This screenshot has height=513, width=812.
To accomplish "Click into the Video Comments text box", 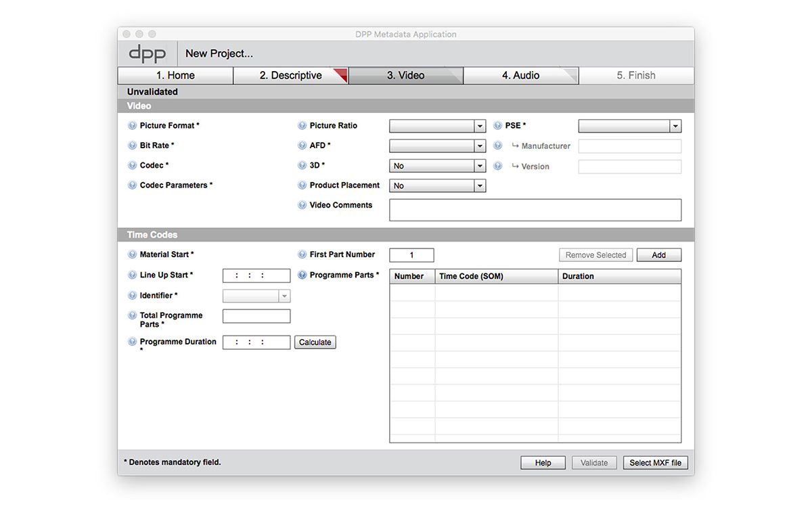I will (535, 210).
